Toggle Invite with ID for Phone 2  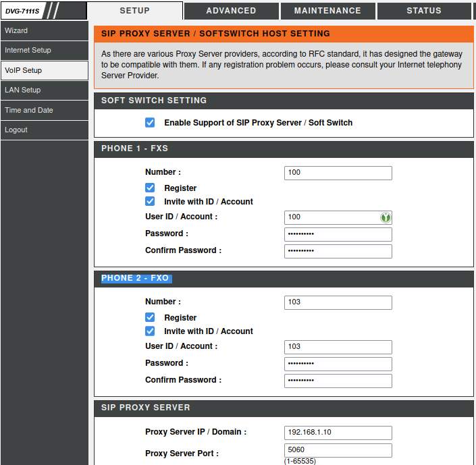pos(150,331)
